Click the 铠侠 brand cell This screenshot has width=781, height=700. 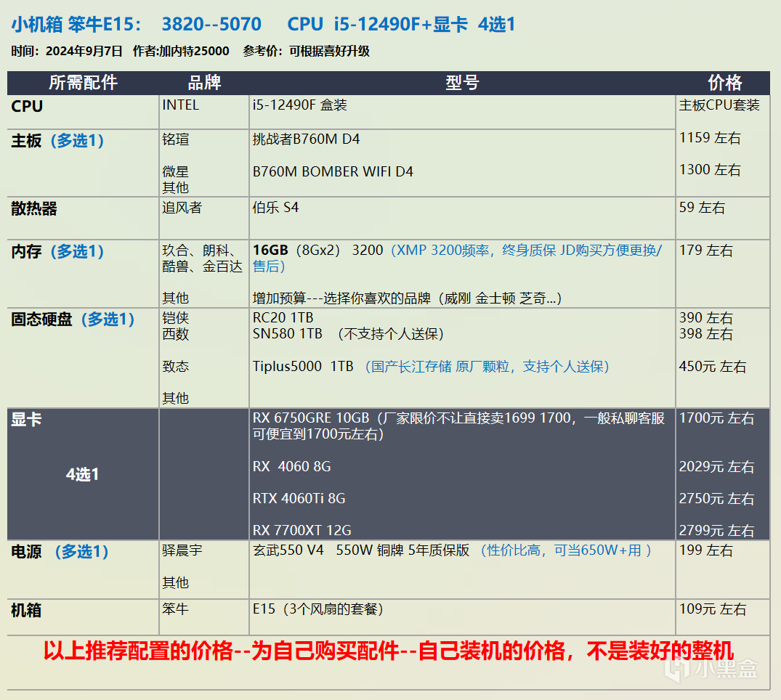coord(175,317)
